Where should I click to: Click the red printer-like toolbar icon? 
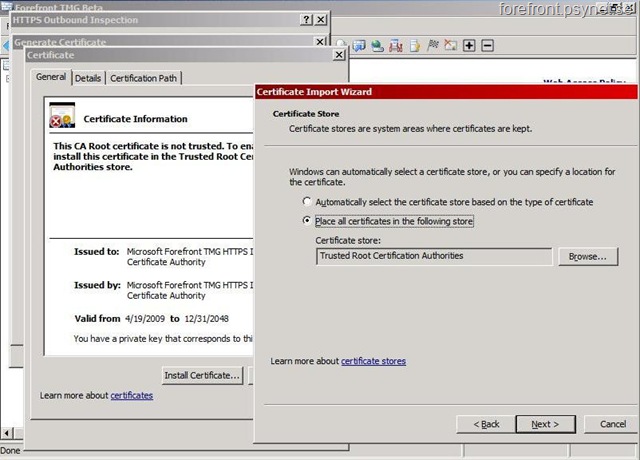tap(396, 46)
